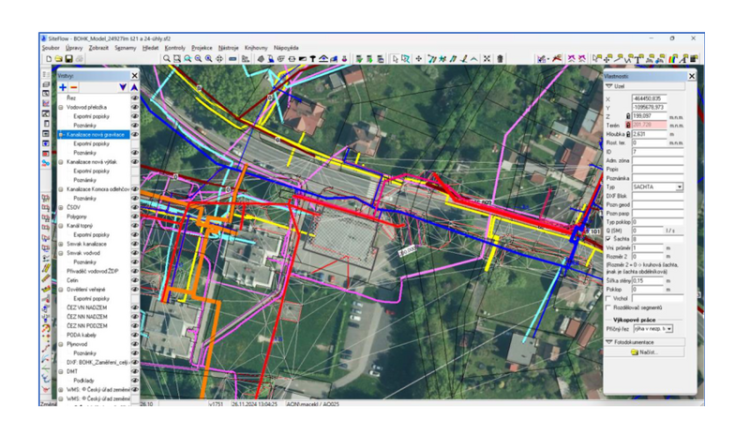The width and height of the screenshot is (750, 434).
Task: Open the Soubor menu
Action: click(x=50, y=47)
